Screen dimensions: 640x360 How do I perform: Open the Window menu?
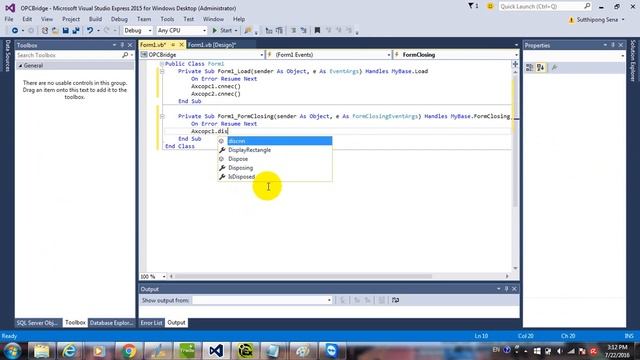coord(213,19)
